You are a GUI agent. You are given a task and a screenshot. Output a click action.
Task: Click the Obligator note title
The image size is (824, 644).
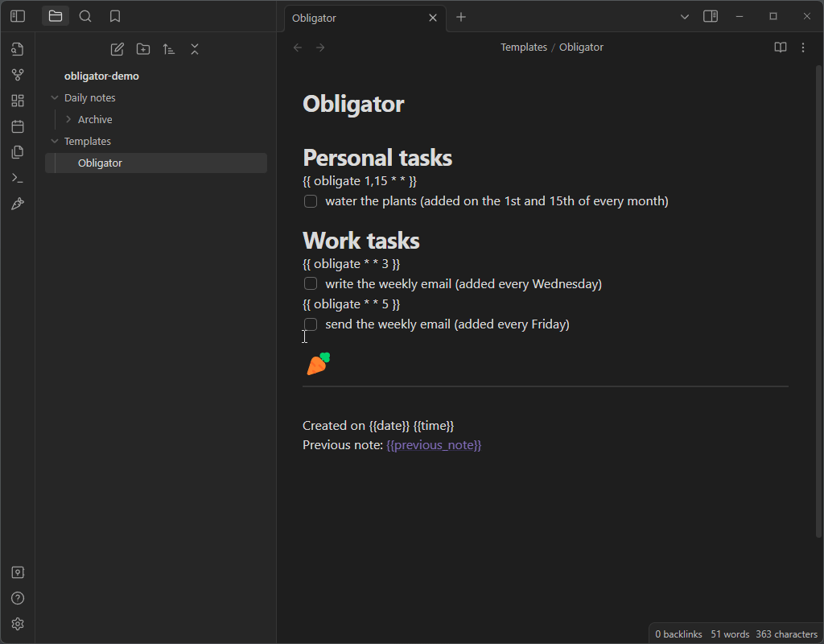pyautogui.click(x=353, y=104)
